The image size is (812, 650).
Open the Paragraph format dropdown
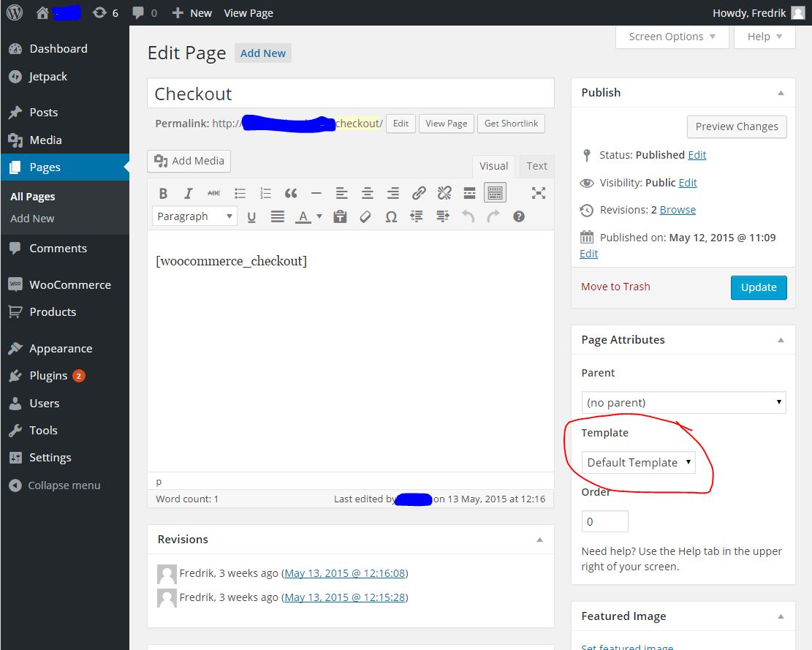click(194, 216)
